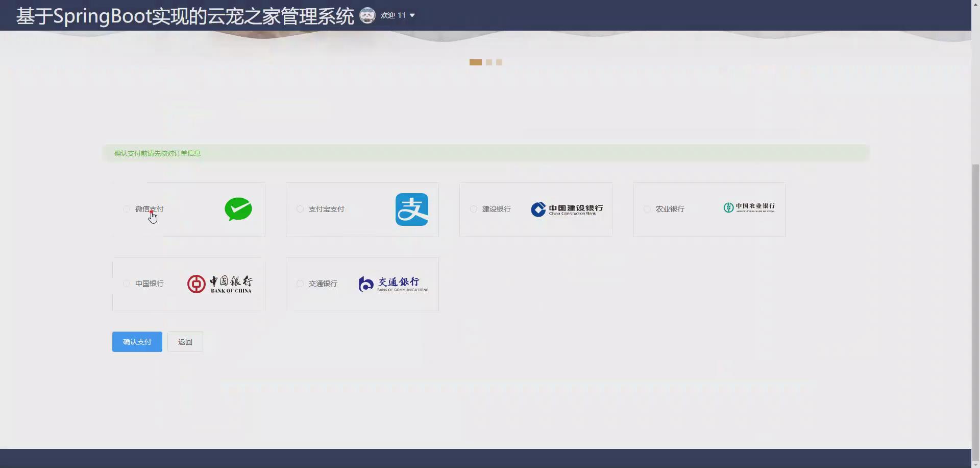Click the Bank of Communications logo
This screenshot has height=468, width=980.
tap(394, 284)
